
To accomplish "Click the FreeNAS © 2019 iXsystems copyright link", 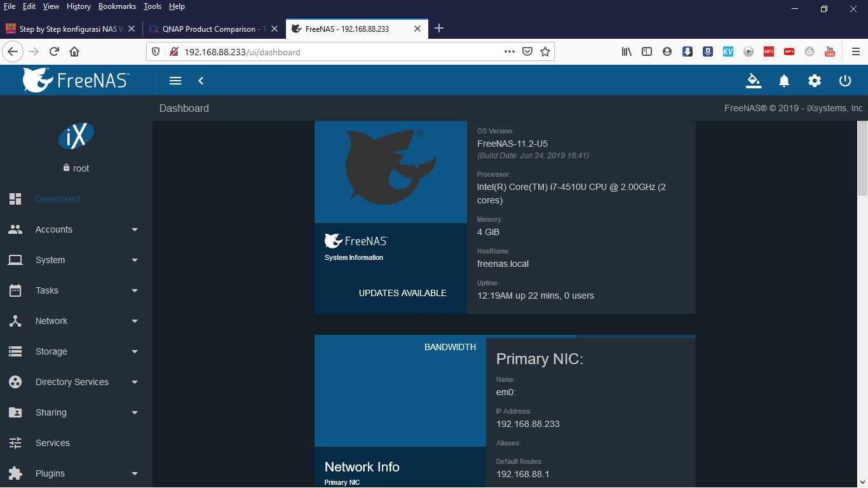I will pyautogui.click(x=794, y=109).
